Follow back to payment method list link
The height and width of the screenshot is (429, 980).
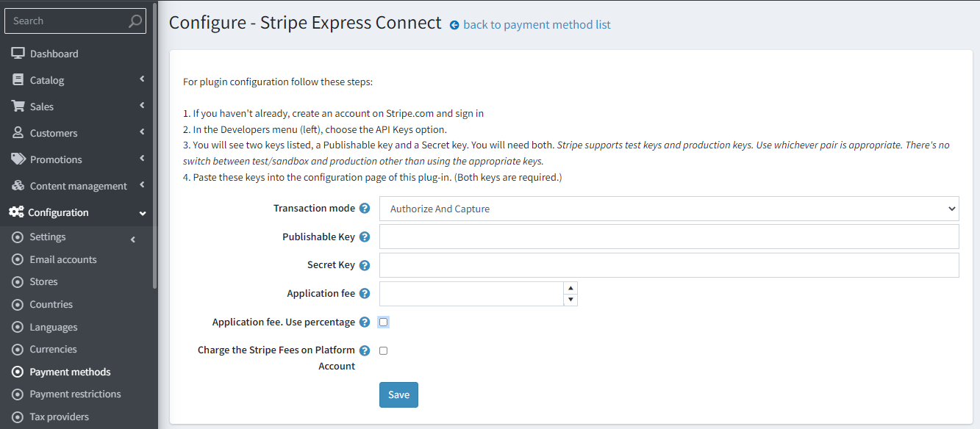[x=537, y=25]
